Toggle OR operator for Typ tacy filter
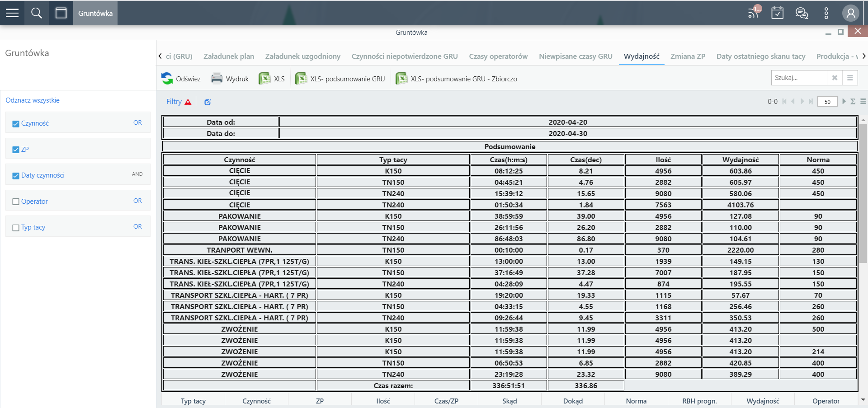 tap(137, 226)
